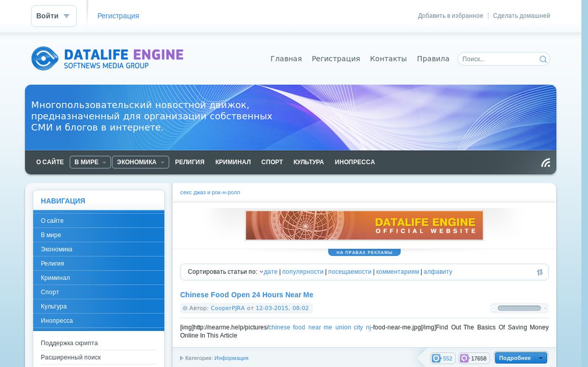Open ИНОПРЕССА in the menu bar

[355, 162]
